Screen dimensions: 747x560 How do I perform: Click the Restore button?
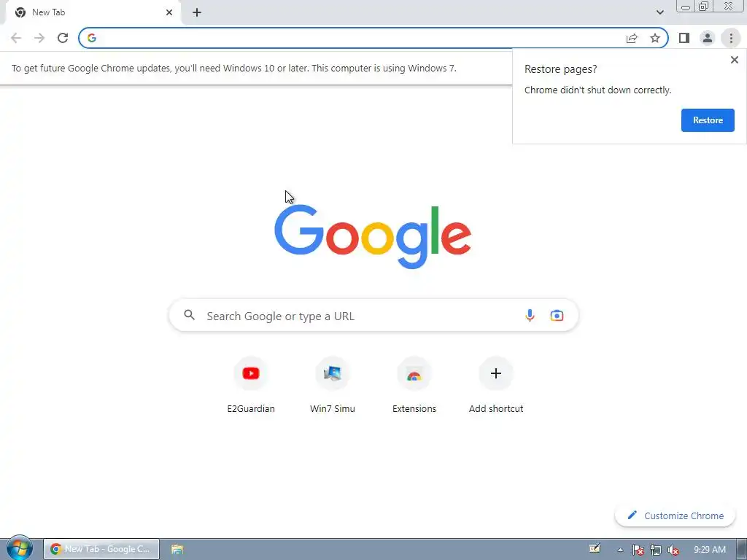click(708, 120)
